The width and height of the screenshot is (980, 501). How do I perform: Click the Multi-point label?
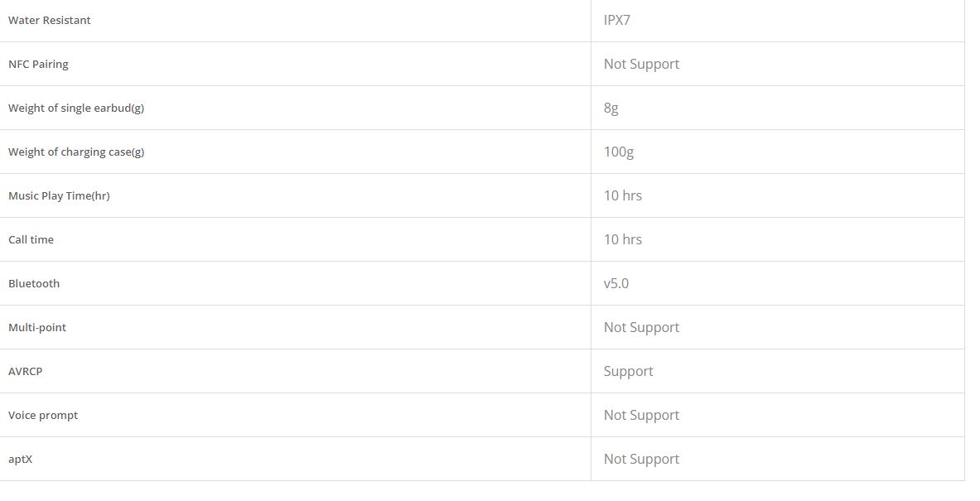(x=37, y=327)
